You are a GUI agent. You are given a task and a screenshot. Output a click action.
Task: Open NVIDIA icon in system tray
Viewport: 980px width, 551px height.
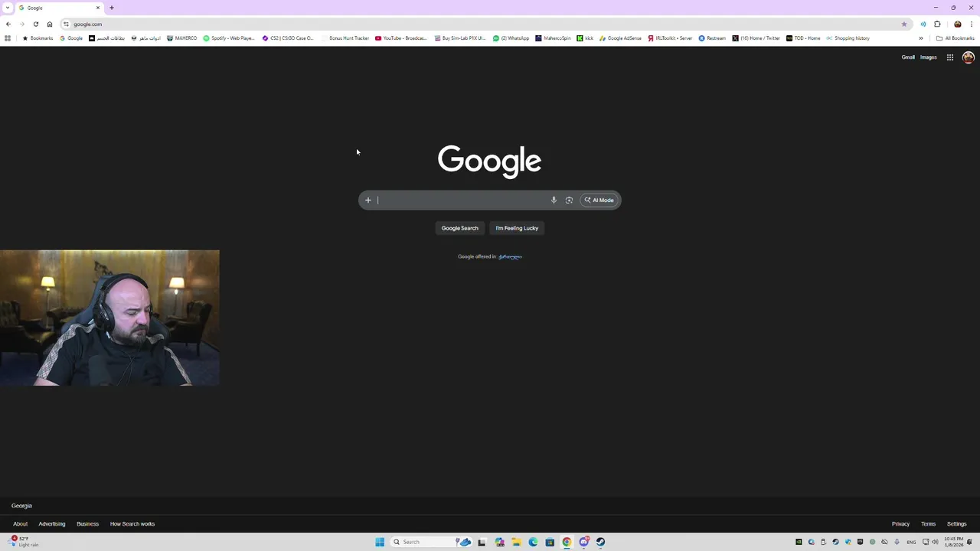[799, 542]
